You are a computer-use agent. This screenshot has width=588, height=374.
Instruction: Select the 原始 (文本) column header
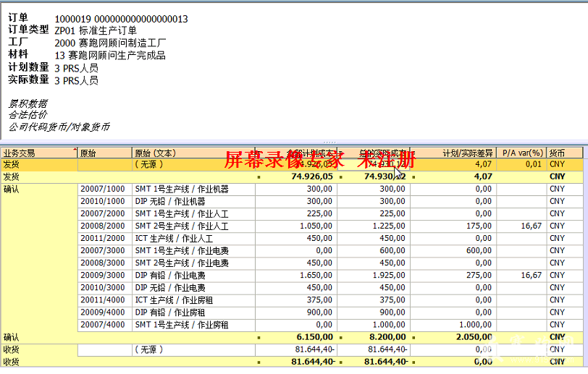point(193,153)
